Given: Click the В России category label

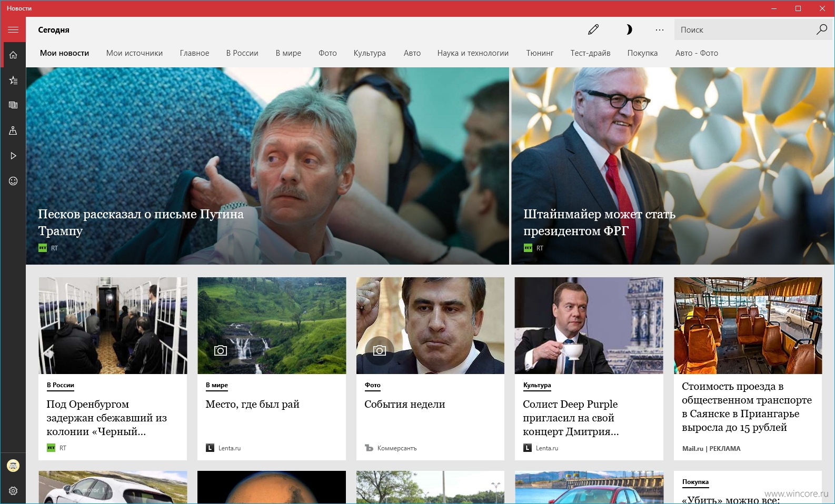Looking at the screenshot, I should [61, 385].
